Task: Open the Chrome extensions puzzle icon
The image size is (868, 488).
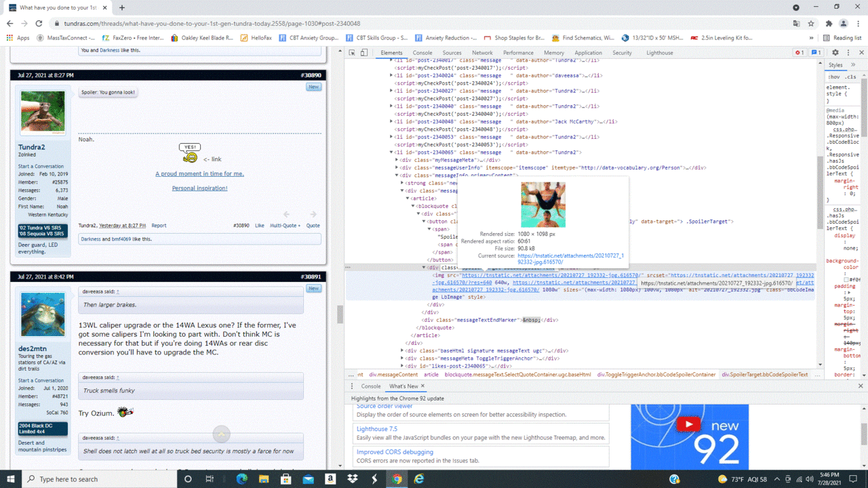Action: 829,23
